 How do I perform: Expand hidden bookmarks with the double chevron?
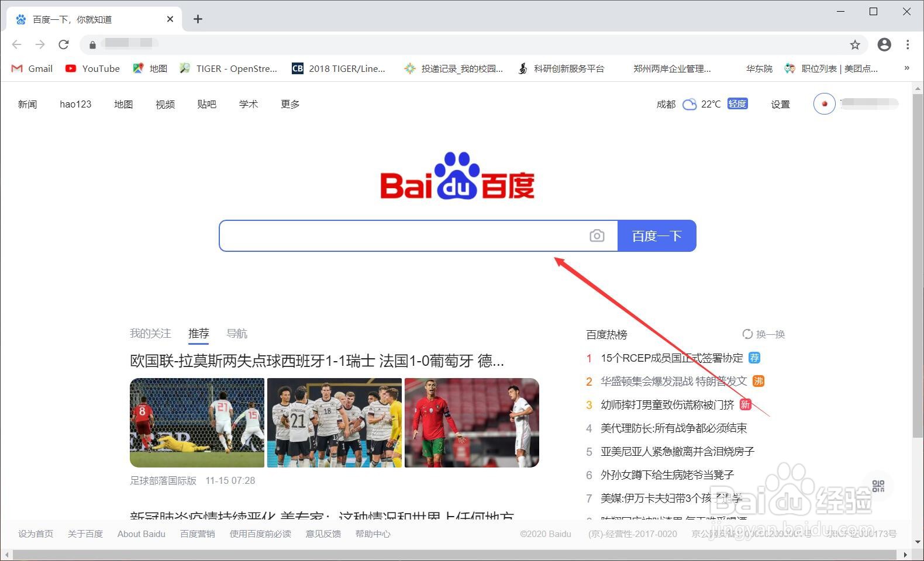click(x=906, y=68)
